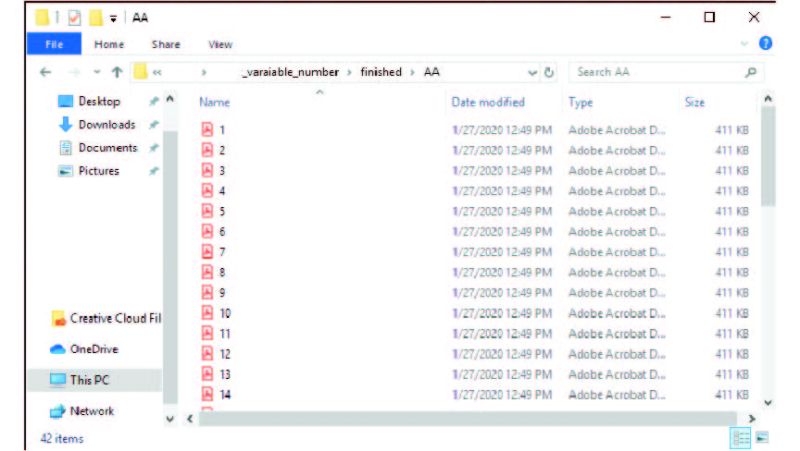Open the recent locations dropdown arrow

(97, 72)
